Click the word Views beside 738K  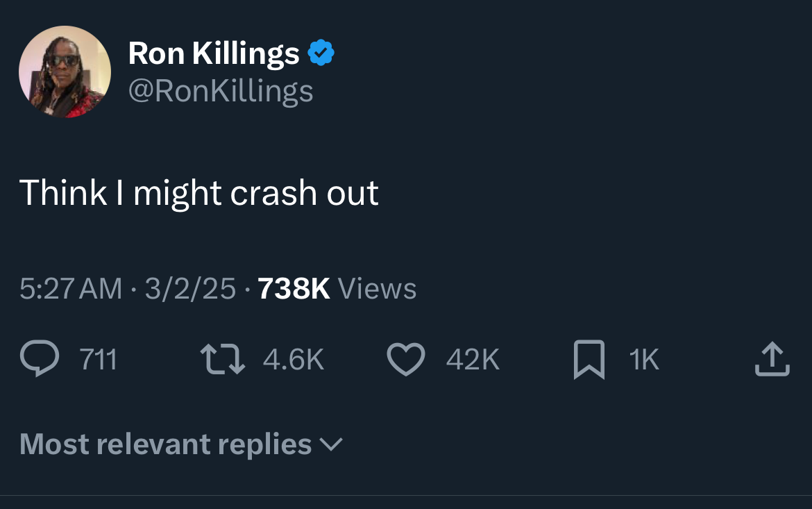(377, 288)
